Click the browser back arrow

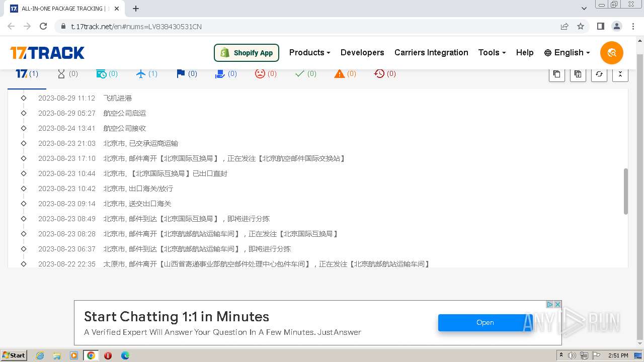point(11,26)
